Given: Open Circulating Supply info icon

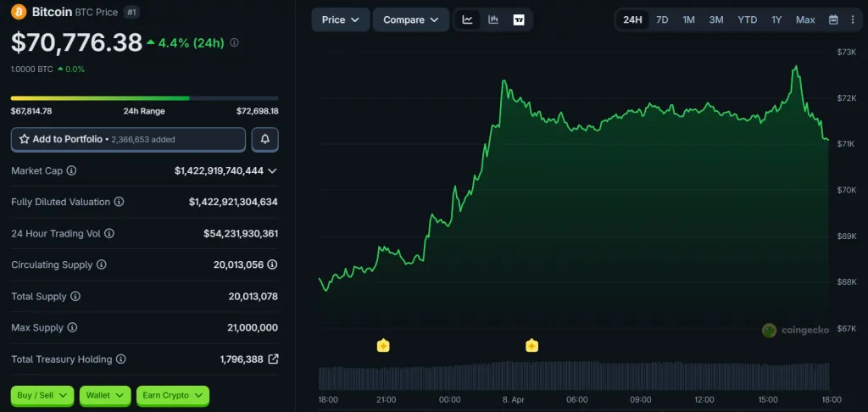Looking at the screenshot, I should tap(102, 264).
